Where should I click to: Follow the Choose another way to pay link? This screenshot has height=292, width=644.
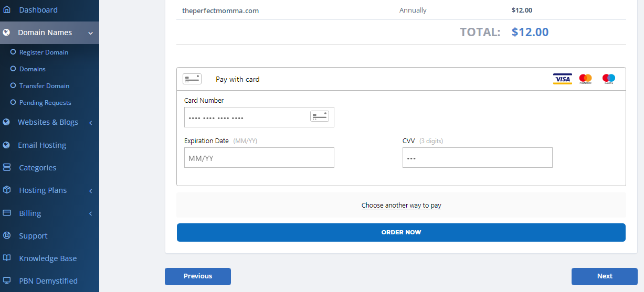401,206
